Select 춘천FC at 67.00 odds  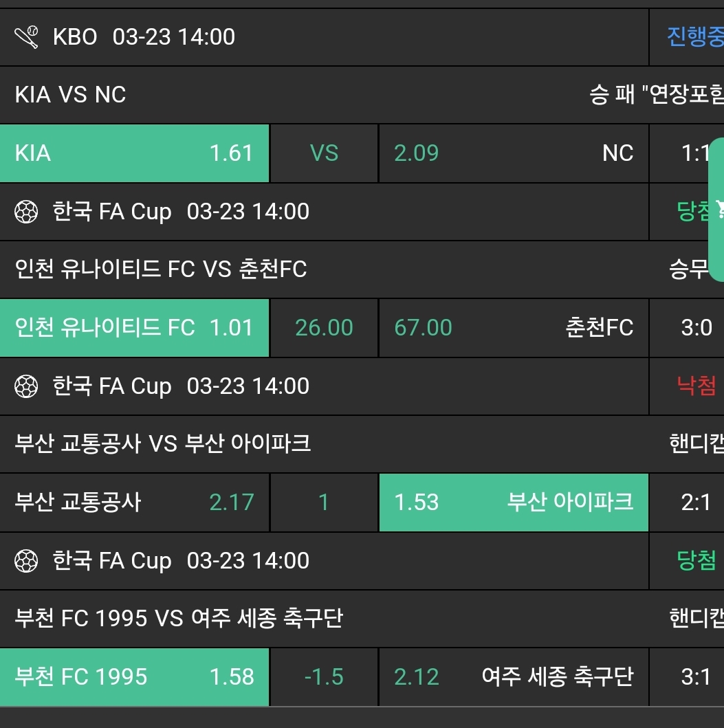(514, 328)
